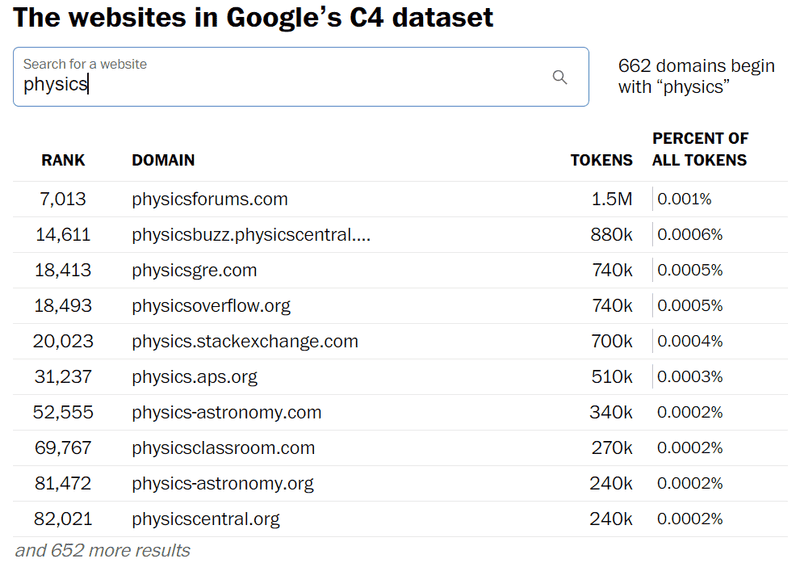Click physics.stackexchange.com in the list
Image resolution: width=800 pixels, height=584 pixels.
tap(245, 341)
